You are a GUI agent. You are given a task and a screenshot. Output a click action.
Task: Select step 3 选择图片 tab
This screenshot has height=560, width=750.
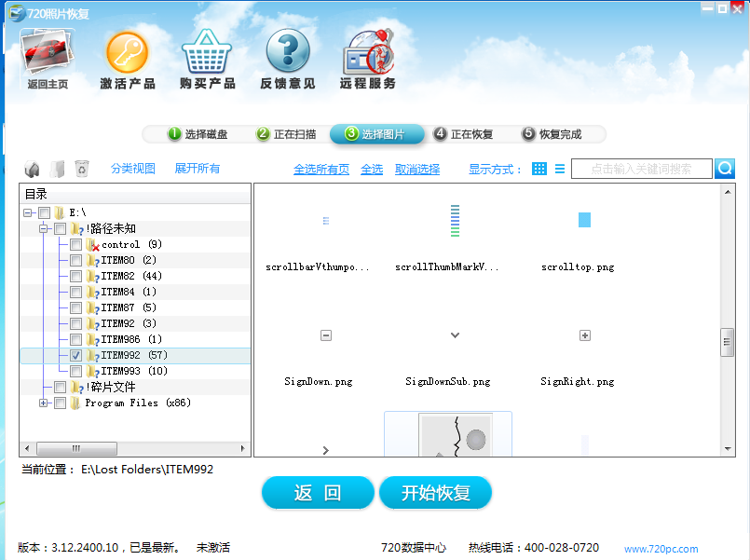pyautogui.click(x=377, y=134)
